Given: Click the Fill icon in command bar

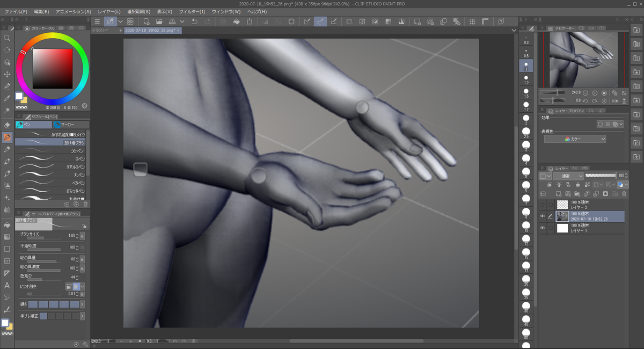Looking at the screenshot, I should coord(236,21).
